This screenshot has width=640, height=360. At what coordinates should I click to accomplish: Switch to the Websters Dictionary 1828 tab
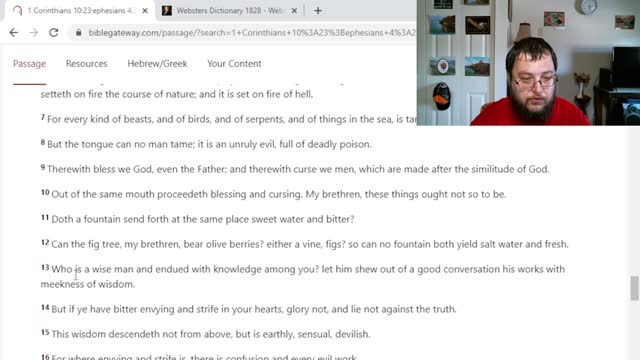231,11
